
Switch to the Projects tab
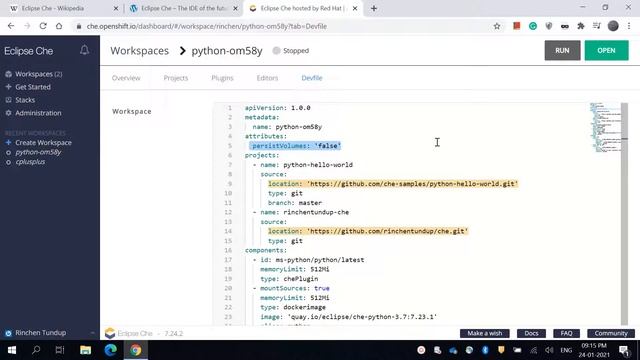[176, 78]
